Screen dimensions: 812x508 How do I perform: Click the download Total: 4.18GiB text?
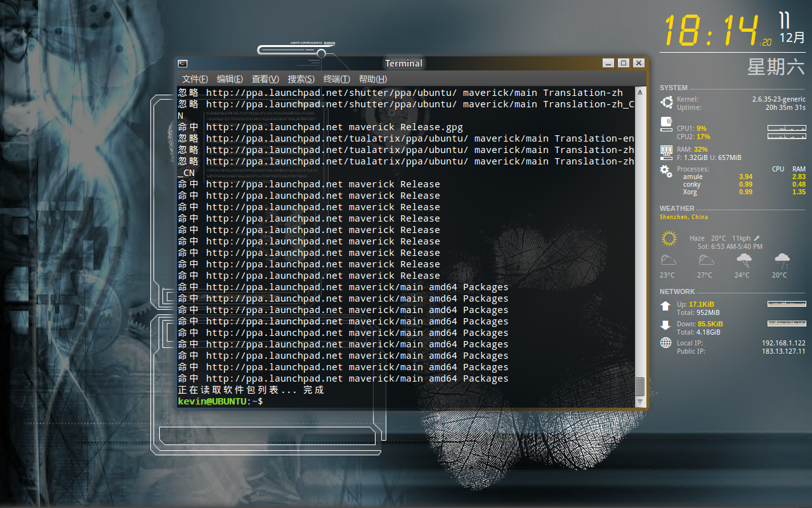(x=698, y=333)
